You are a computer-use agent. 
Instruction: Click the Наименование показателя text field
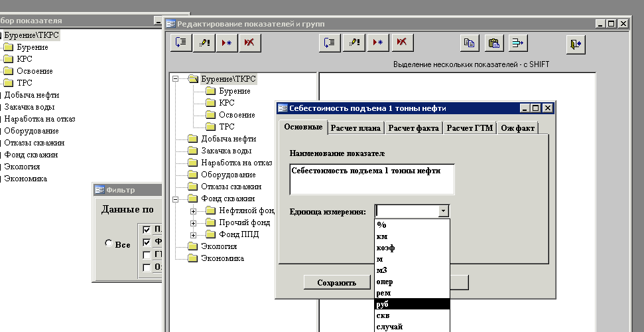point(372,179)
